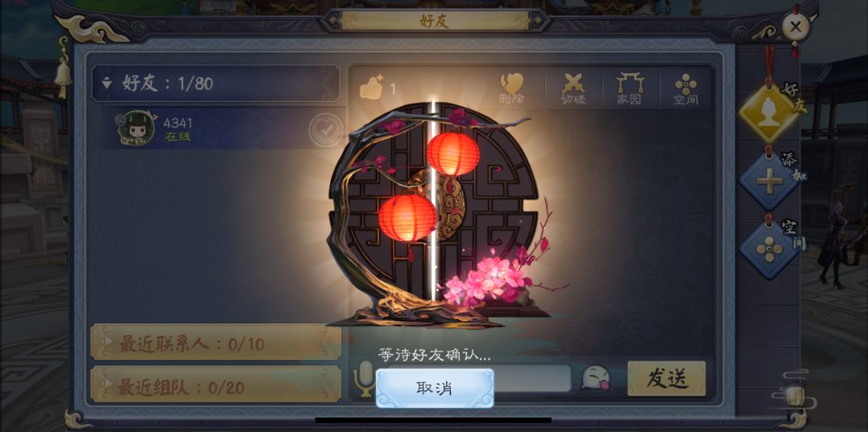Image resolution: width=868 pixels, height=432 pixels.
Task: Toggle the checkmark beside friend 4341
Action: pyautogui.click(x=326, y=130)
